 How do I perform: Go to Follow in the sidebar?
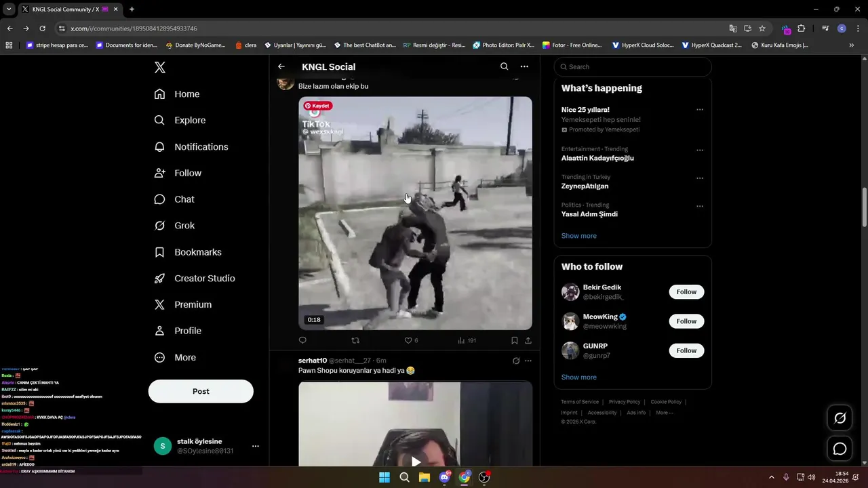click(178, 173)
